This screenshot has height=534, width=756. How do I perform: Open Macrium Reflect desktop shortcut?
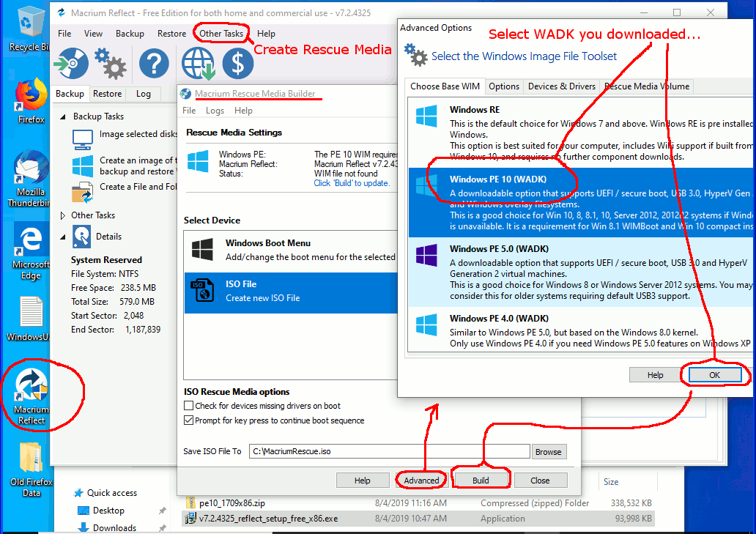31,396
